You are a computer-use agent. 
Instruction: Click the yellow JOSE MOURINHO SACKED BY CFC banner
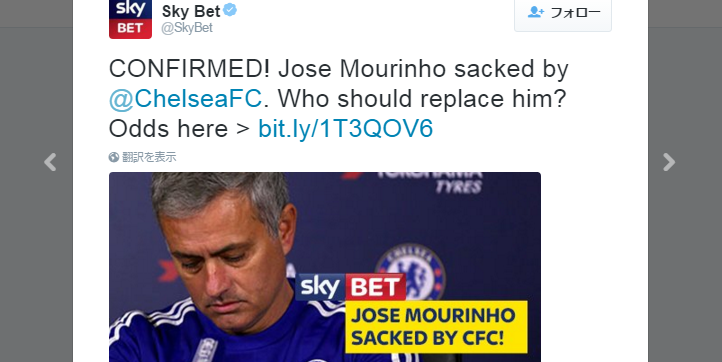tap(436, 327)
